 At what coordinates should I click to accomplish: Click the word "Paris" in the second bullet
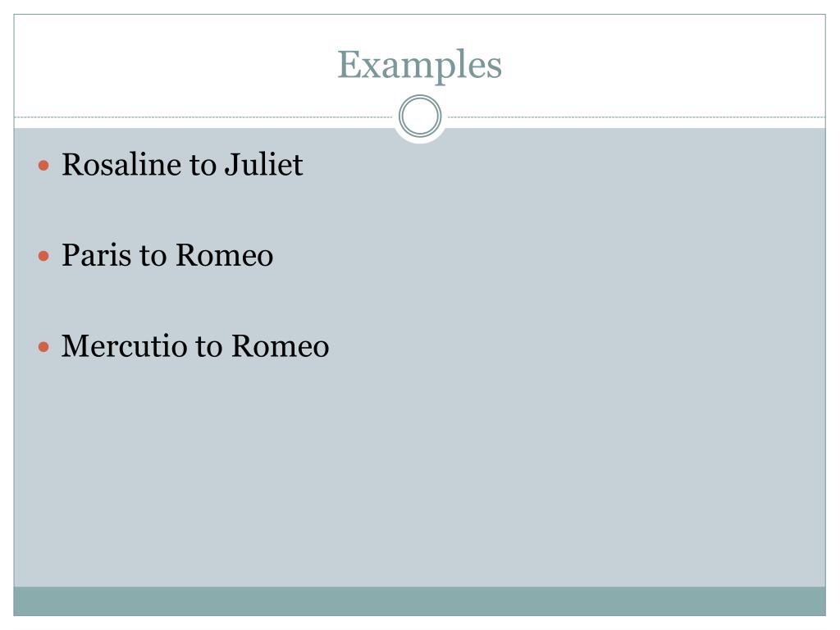(x=97, y=255)
